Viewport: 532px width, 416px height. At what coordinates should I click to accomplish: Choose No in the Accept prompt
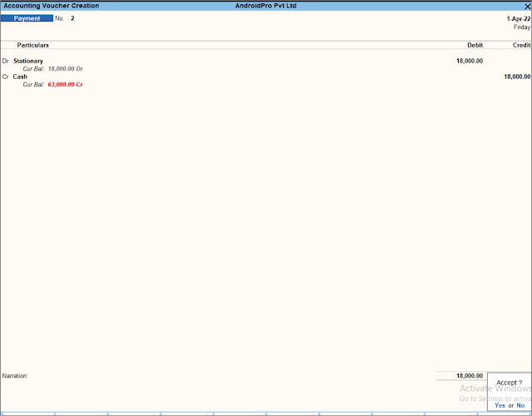[x=520, y=405]
